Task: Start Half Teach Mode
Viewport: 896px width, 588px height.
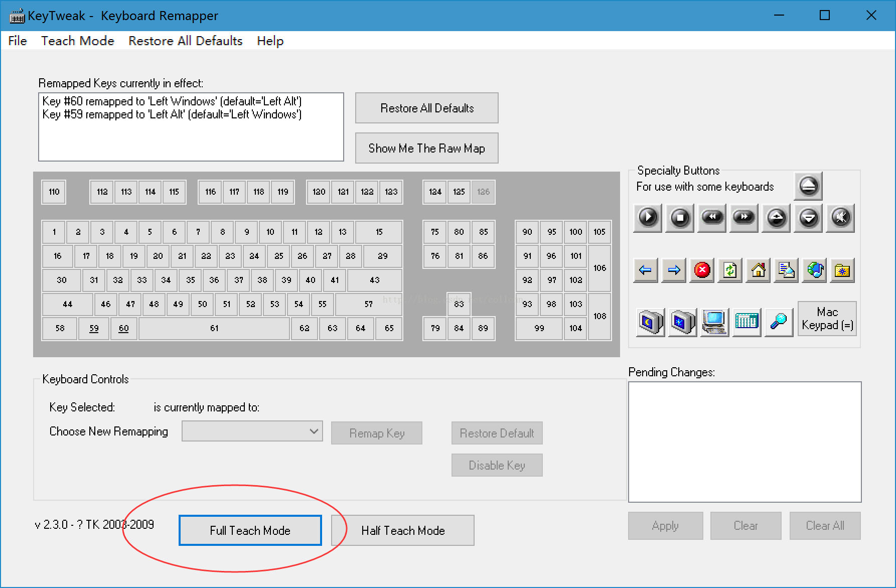Action: tap(403, 530)
